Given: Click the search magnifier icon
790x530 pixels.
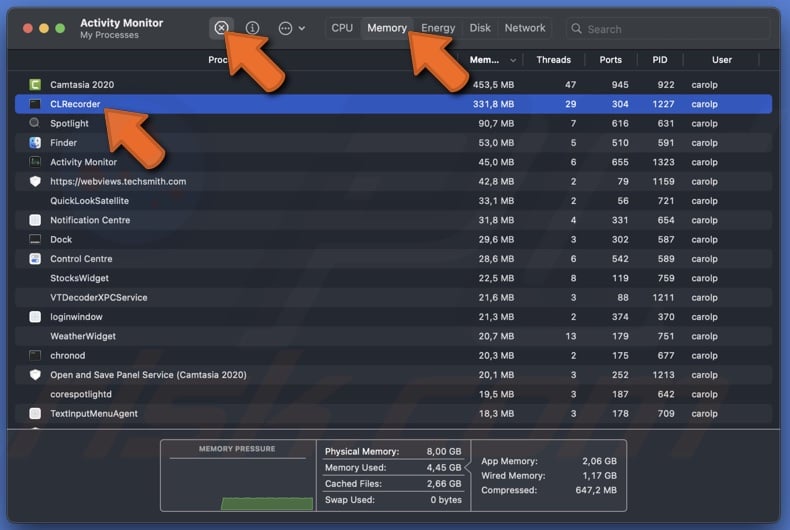Looking at the screenshot, I should (576, 29).
